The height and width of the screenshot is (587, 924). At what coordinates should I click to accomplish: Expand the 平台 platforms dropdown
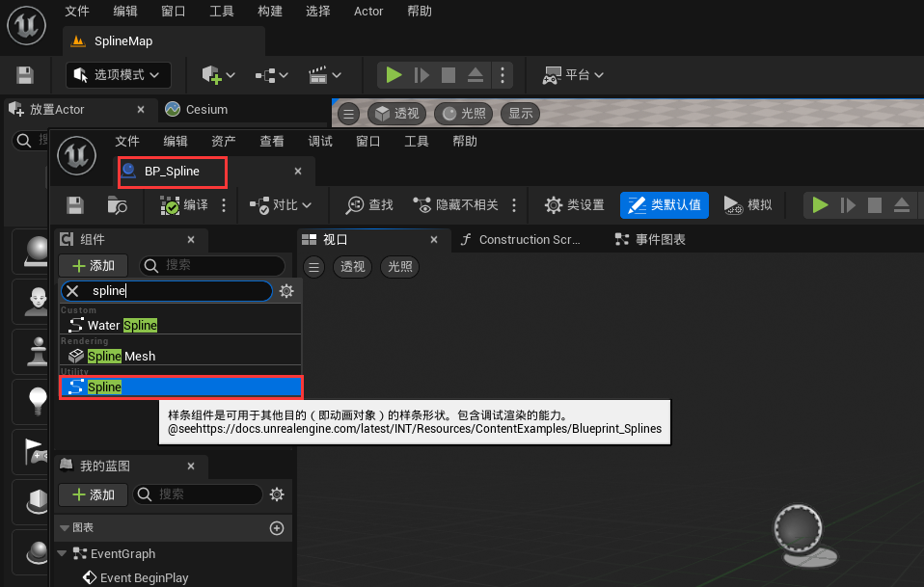(574, 75)
